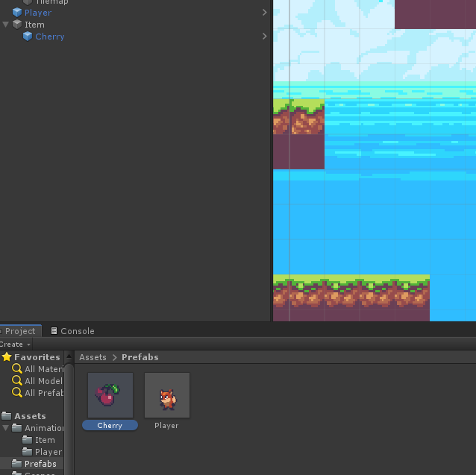This screenshot has height=475, width=476.
Task: Select the Assets root folder in sidebar
Action: tap(30, 416)
